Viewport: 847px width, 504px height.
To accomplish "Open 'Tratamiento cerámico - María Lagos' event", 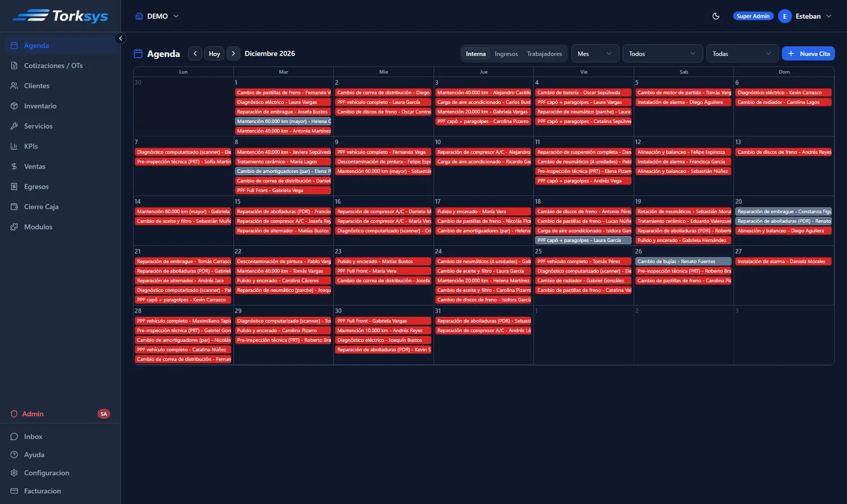I will coord(283,162).
